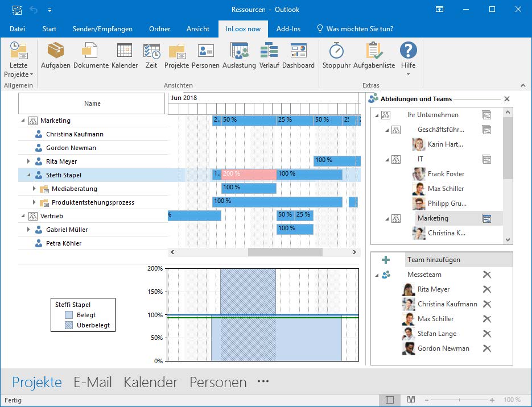Open the Datei tab
Screen dimensions: 532x407
coord(17,29)
